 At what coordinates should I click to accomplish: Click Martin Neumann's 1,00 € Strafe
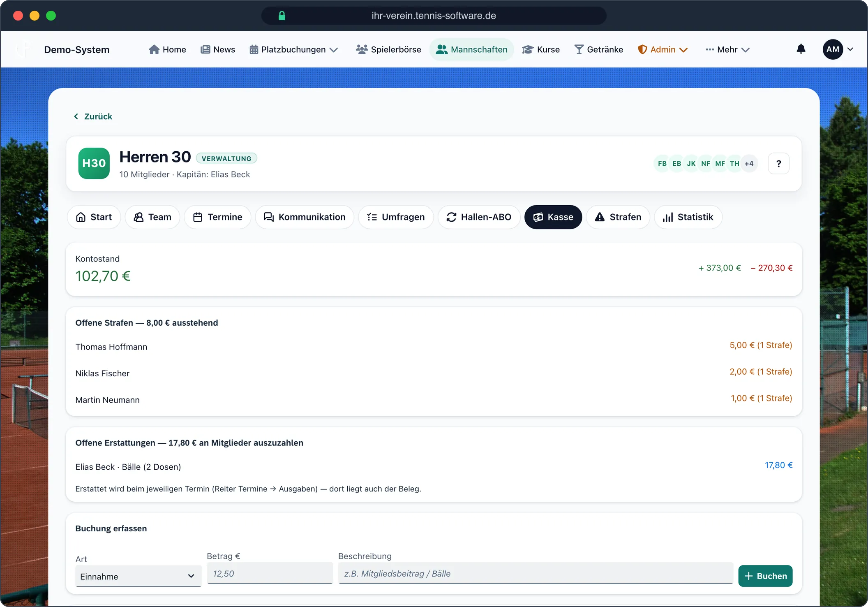pyautogui.click(x=761, y=398)
